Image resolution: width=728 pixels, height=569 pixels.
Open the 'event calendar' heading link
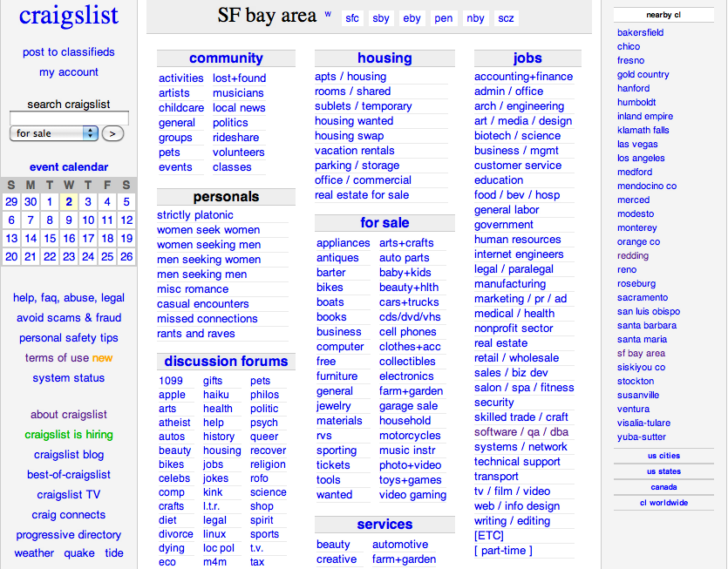click(69, 167)
